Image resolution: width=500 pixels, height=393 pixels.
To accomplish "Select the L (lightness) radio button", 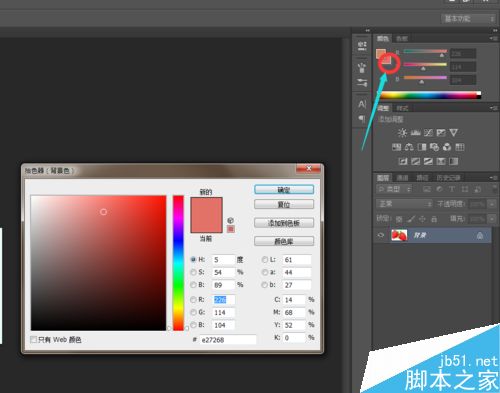I will (265, 259).
